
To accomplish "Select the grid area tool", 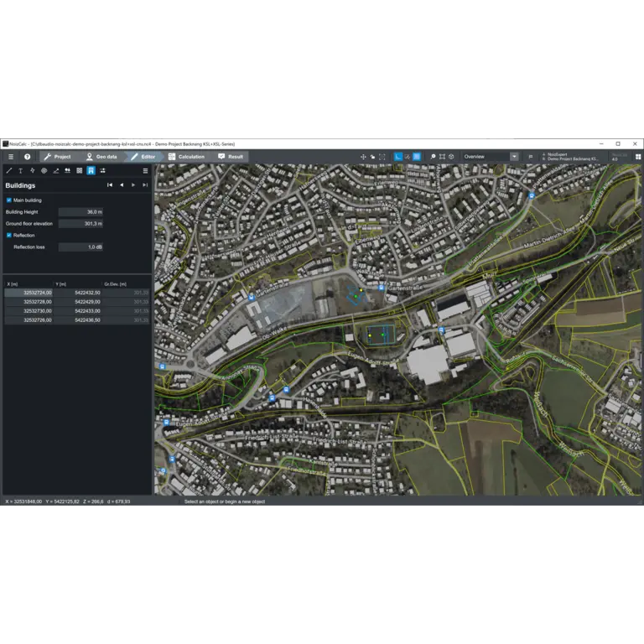I will (x=80, y=170).
